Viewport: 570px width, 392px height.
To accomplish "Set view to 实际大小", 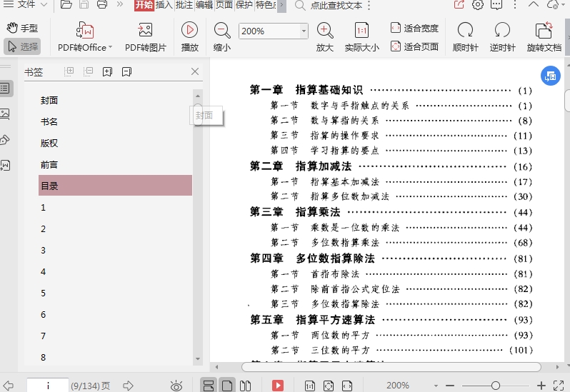I will [361, 36].
